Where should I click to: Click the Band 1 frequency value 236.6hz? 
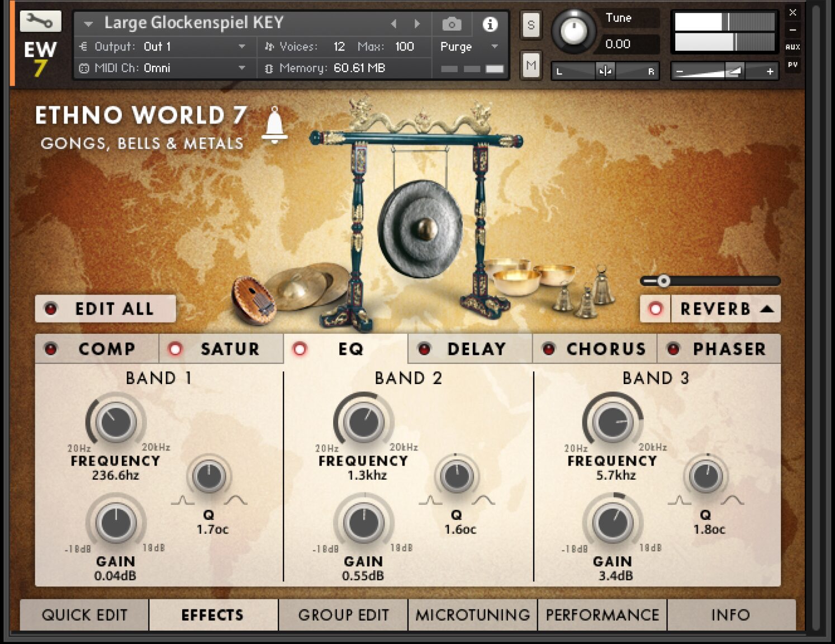point(116,476)
